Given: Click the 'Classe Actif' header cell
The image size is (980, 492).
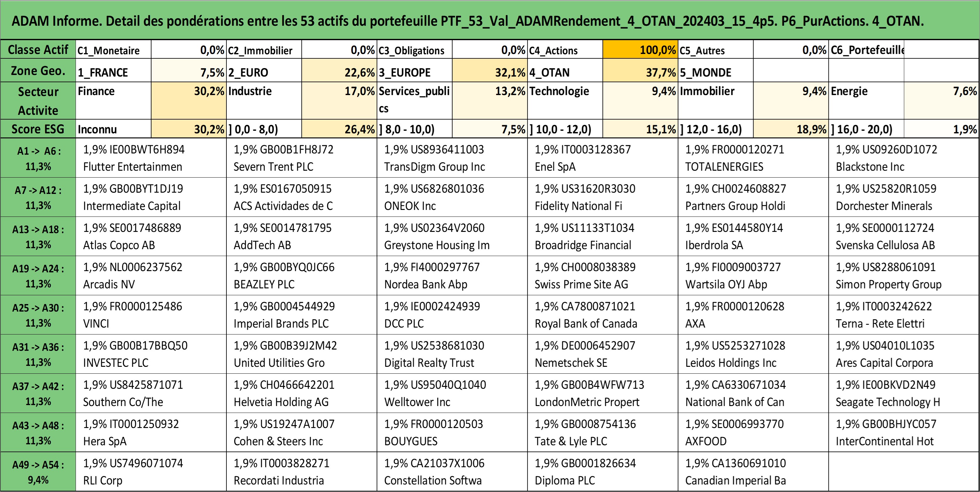Looking at the screenshot, I should (x=38, y=50).
